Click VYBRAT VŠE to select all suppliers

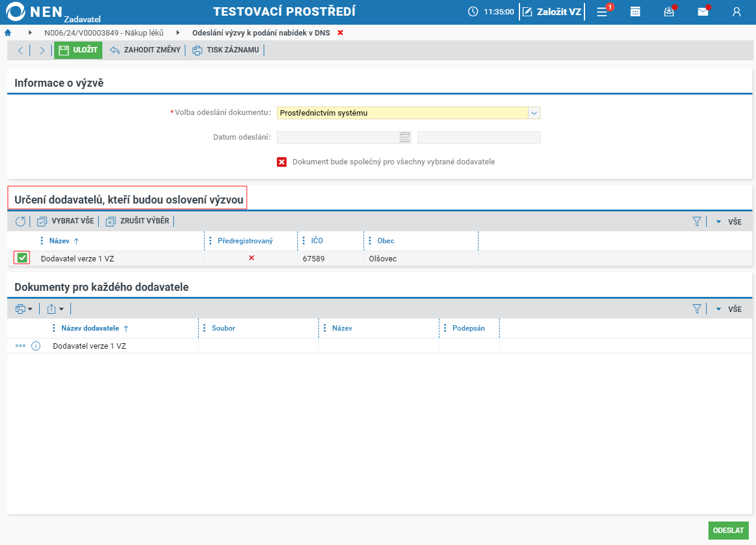[66, 221]
